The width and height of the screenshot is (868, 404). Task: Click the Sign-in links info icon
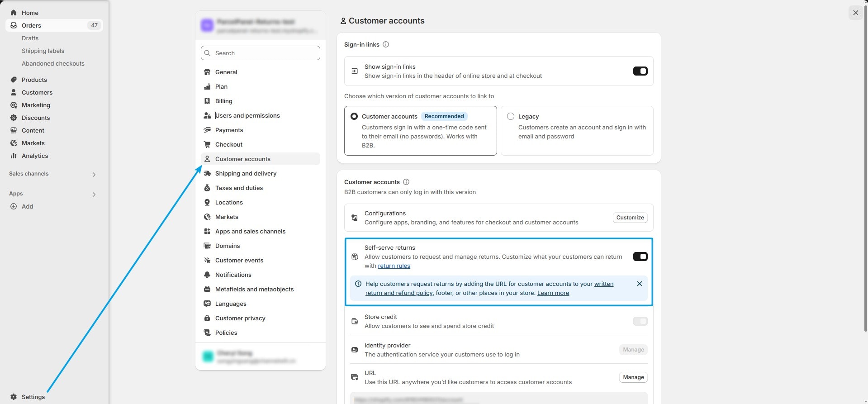click(386, 44)
